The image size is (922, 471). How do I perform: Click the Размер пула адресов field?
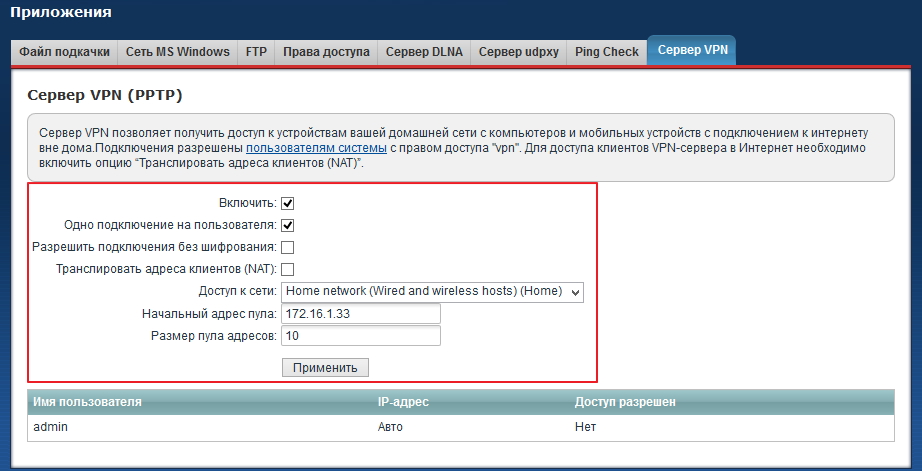point(361,336)
